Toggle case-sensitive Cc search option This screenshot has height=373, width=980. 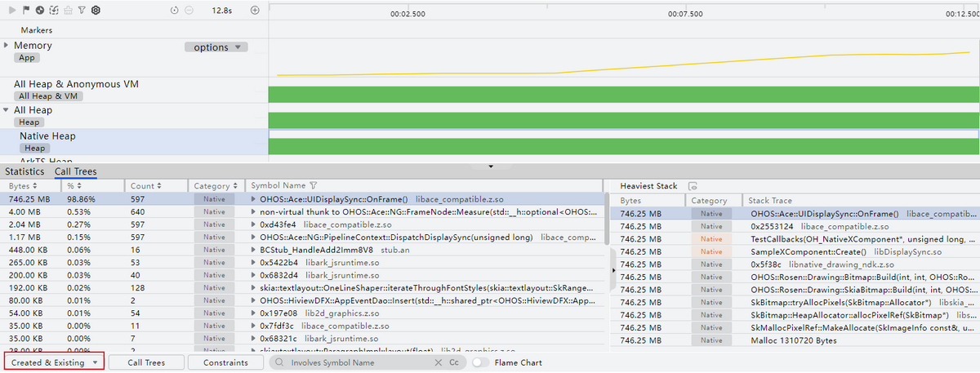click(454, 362)
